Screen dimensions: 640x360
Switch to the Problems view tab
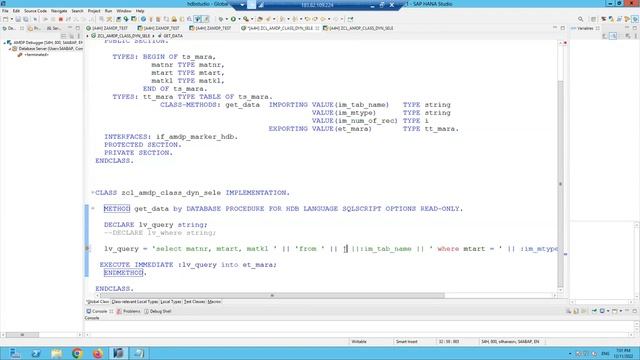click(129, 311)
